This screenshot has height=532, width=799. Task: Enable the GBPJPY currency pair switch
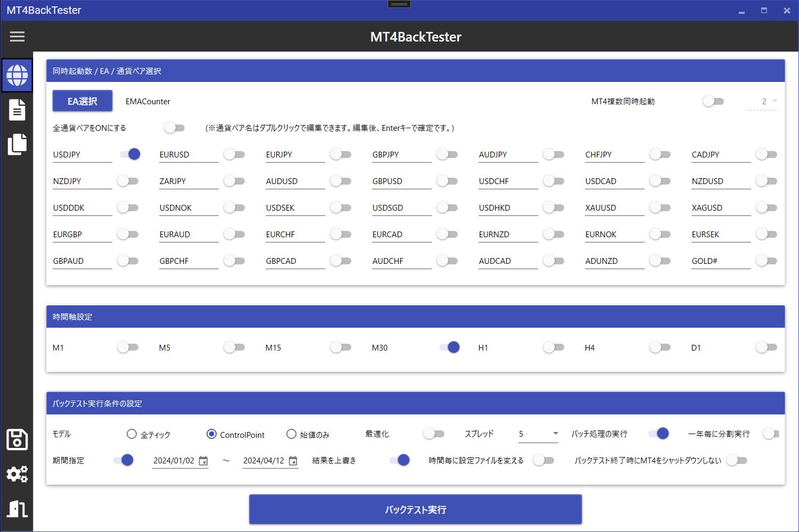pyautogui.click(x=447, y=154)
